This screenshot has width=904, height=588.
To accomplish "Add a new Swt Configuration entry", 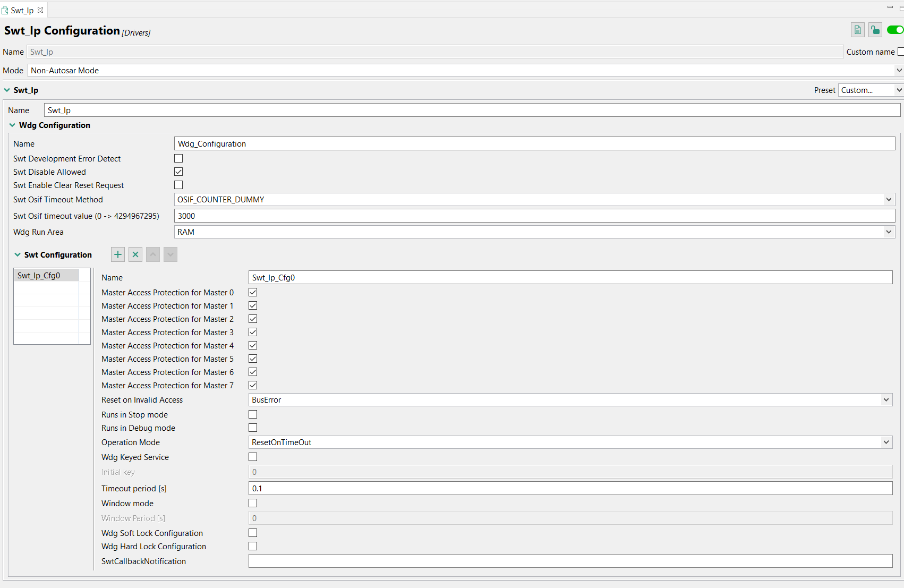I will click(117, 254).
